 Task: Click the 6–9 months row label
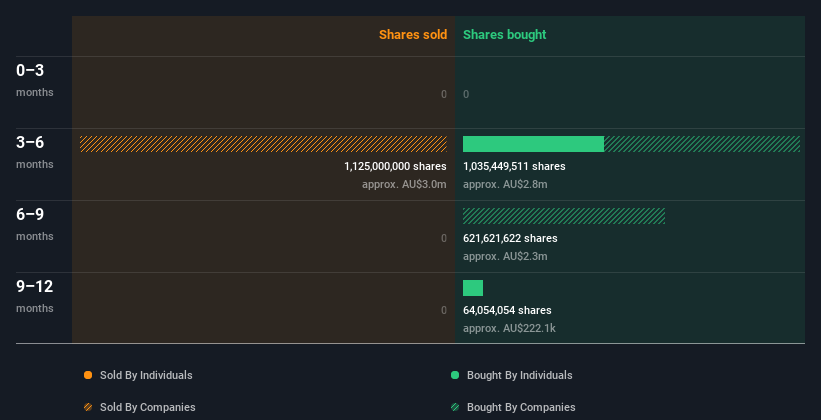35,224
